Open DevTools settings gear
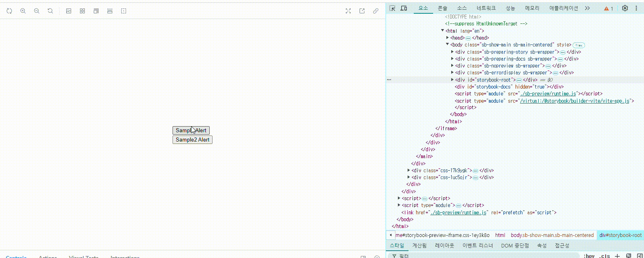 [x=625, y=8]
